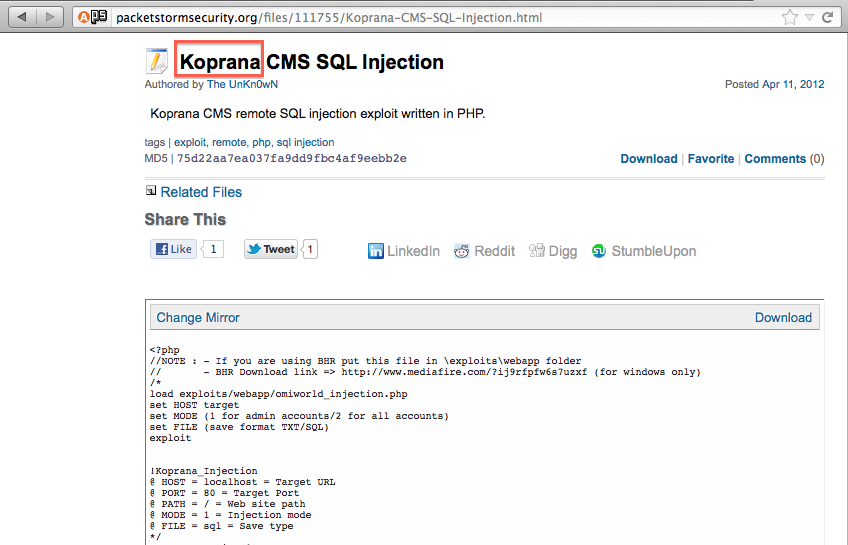Viewport: 848px width, 545px height.
Task: Open Change Mirror options
Action: [198, 317]
